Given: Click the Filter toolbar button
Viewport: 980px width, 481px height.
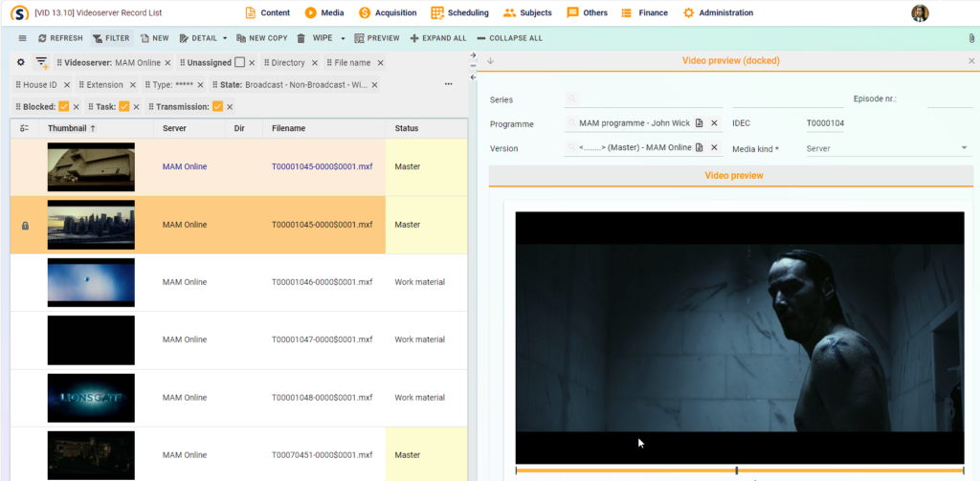Looking at the screenshot, I should 112,38.
